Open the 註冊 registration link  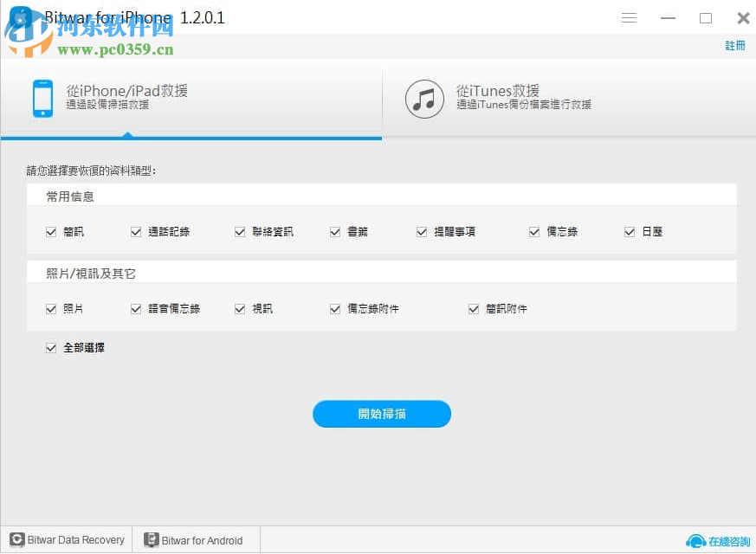[734, 45]
